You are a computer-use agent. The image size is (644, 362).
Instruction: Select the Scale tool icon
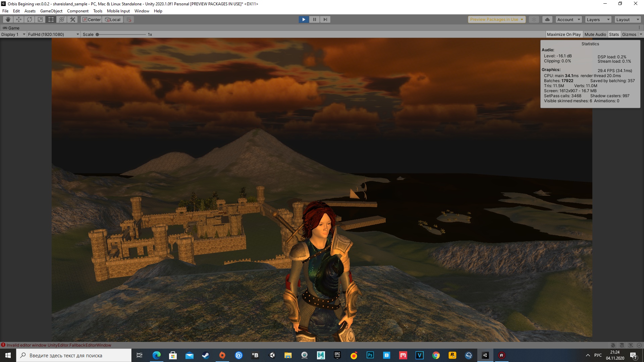click(x=40, y=19)
